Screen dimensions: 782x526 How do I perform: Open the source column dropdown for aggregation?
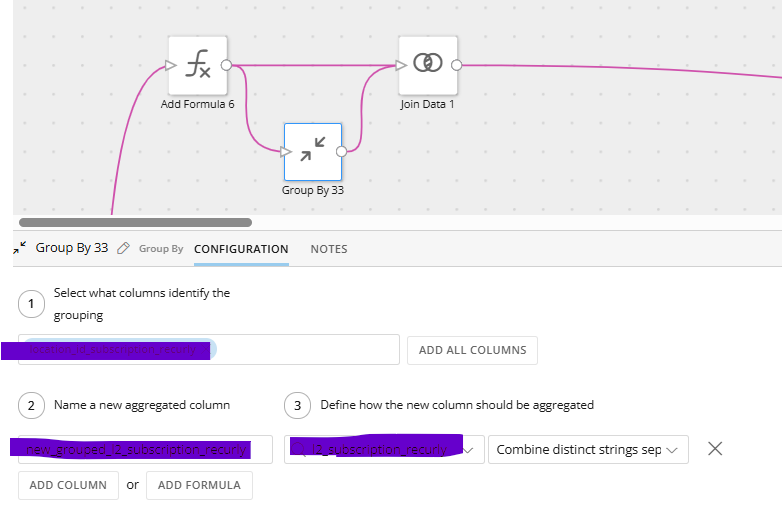pos(384,450)
